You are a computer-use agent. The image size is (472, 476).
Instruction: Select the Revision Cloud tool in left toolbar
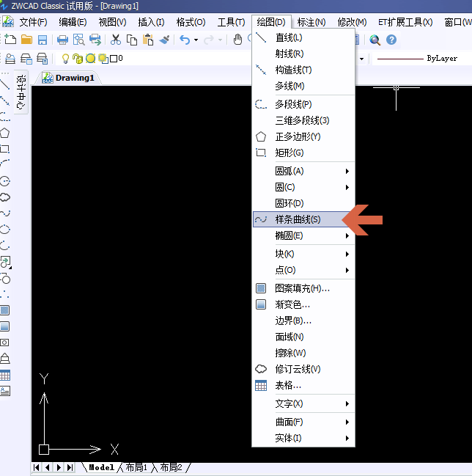point(5,197)
